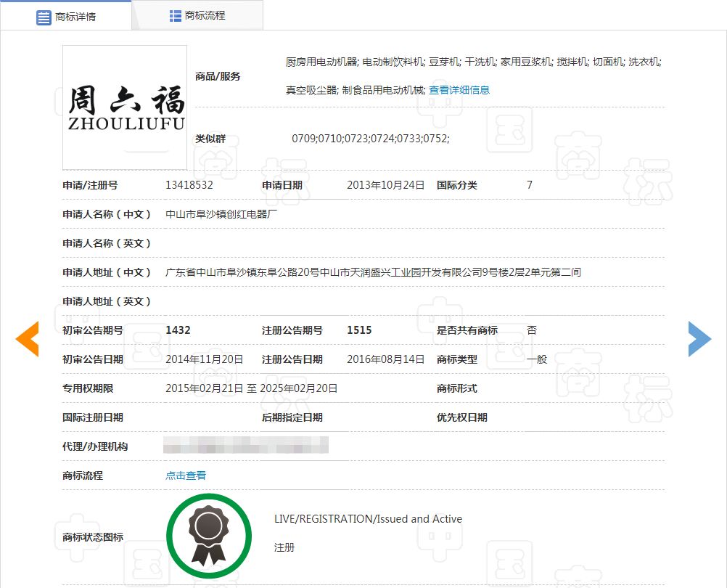The height and width of the screenshot is (588, 727).
Task: Open the 点击查看 trademark process link
Action: point(186,475)
